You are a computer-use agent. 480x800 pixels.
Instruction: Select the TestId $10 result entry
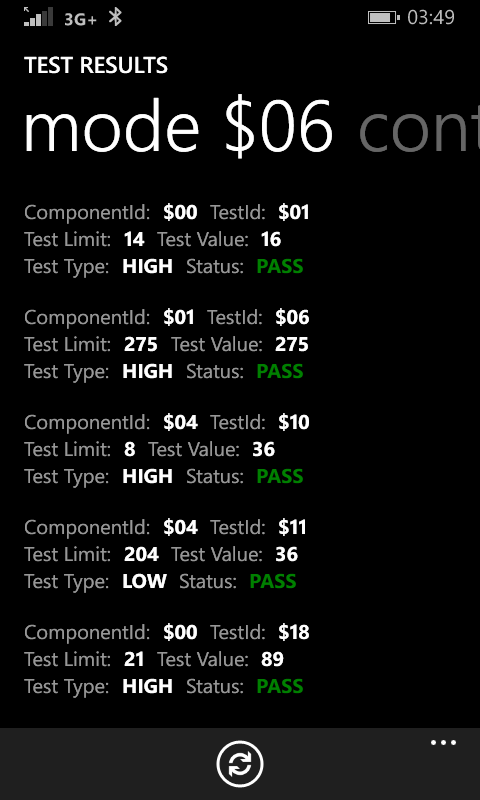pos(167,449)
